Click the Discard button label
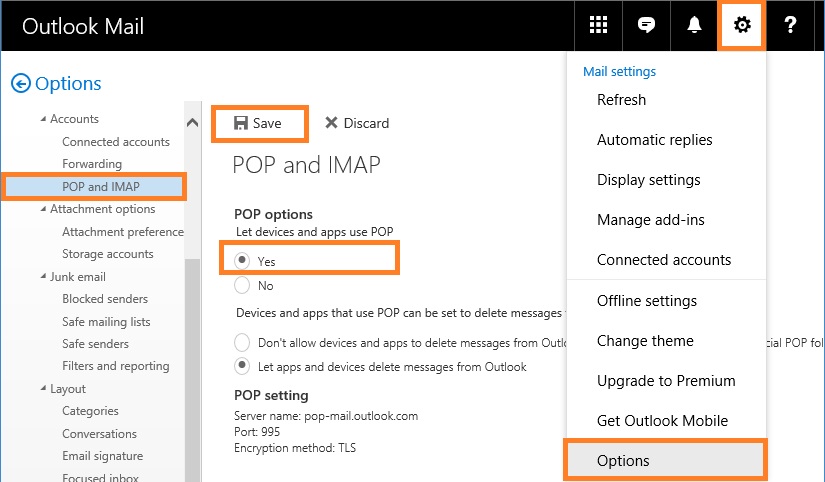This screenshot has width=825, height=482. coord(366,123)
